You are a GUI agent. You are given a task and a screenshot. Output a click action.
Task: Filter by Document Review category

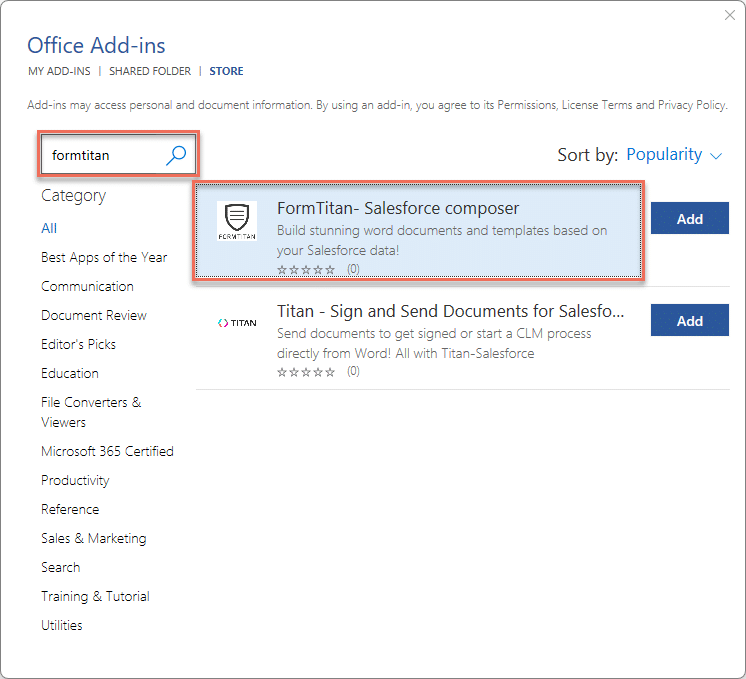(x=94, y=315)
